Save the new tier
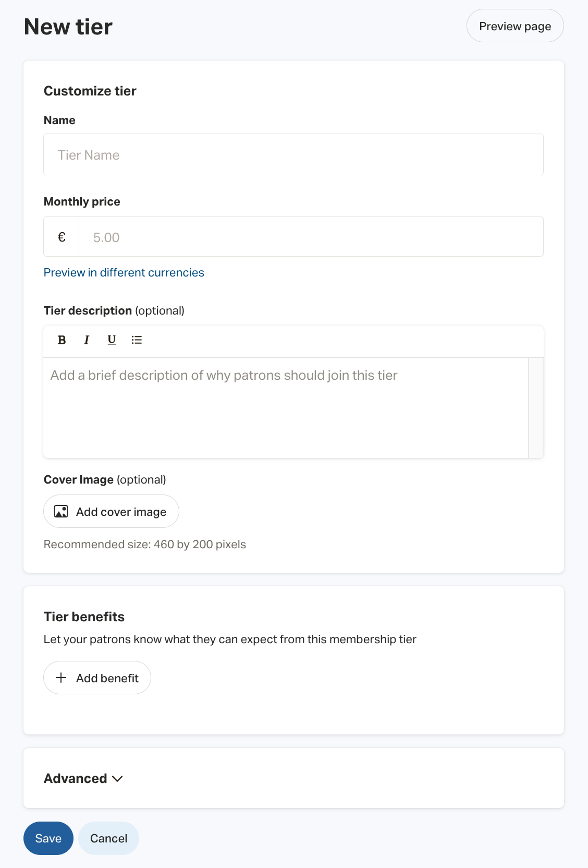The width and height of the screenshot is (588, 868). pyautogui.click(x=48, y=838)
